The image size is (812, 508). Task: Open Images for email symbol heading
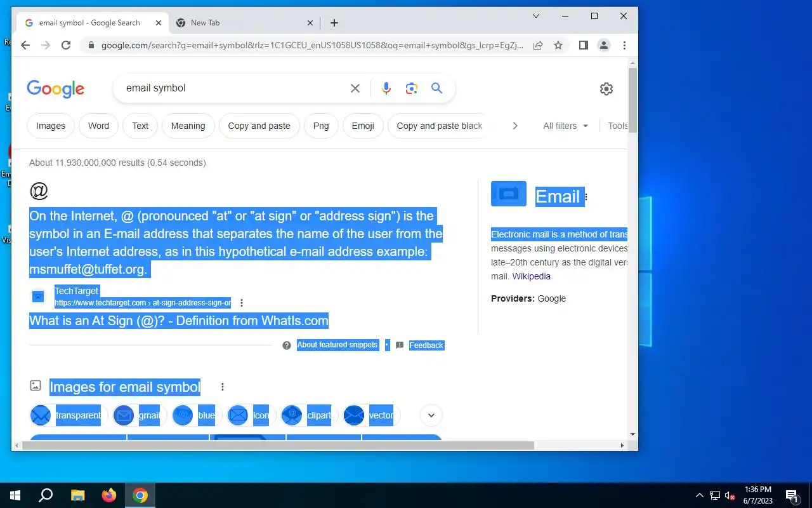(125, 387)
